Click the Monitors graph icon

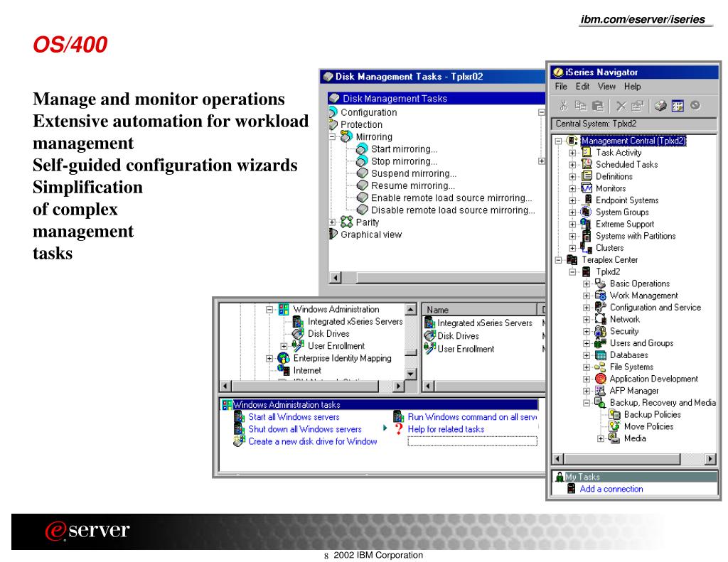point(587,188)
